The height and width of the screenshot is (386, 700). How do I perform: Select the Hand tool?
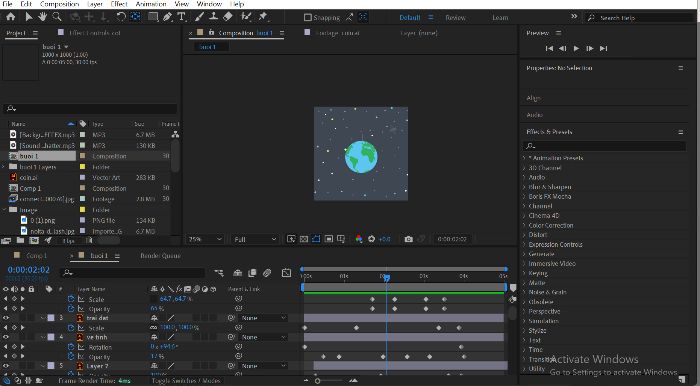click(42, 17)
